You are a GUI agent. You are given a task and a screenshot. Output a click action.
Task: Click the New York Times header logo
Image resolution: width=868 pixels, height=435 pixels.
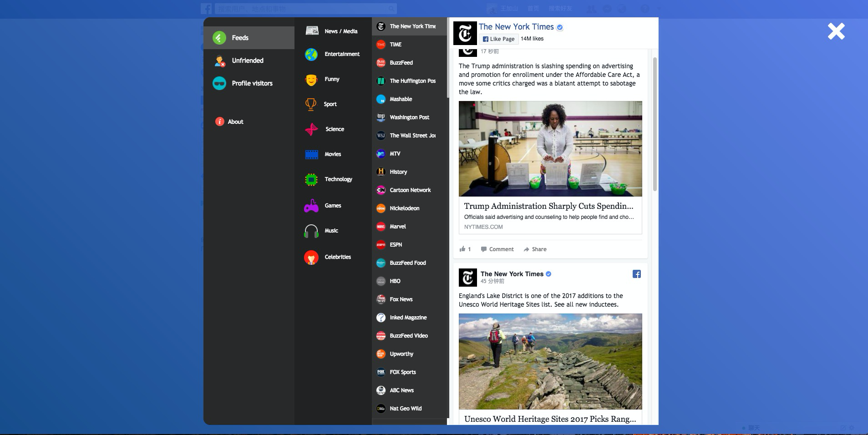[465, 33]
